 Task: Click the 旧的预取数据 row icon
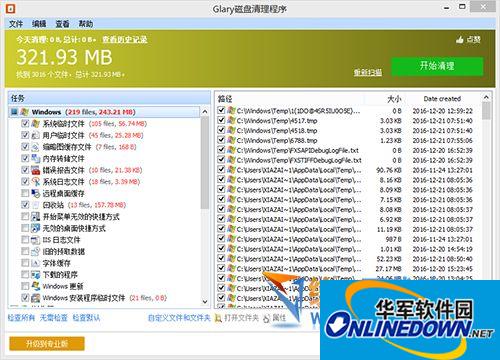click(35, 251)
